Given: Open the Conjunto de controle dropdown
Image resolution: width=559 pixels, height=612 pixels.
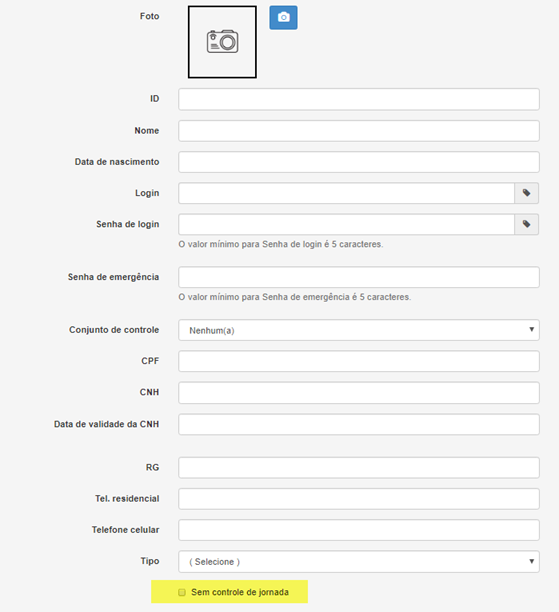Looking at the screenshot, I should click(359, 330).
